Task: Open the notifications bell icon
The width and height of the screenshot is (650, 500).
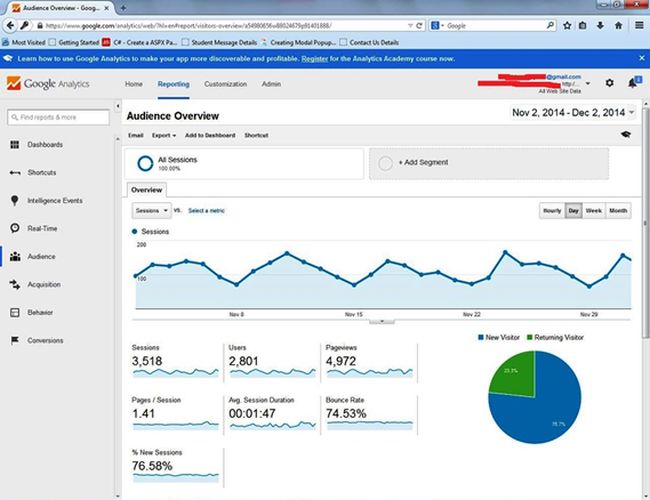Action: [632, 83]
